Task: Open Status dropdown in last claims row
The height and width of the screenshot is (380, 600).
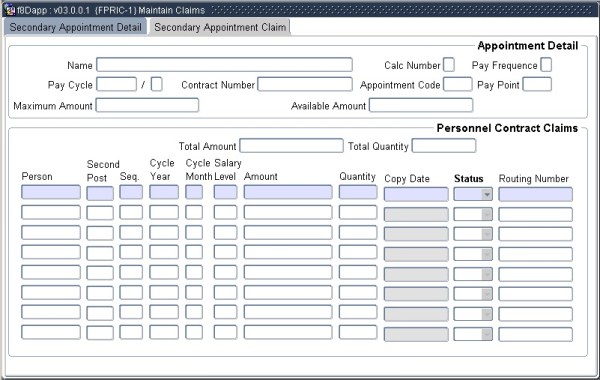Action: pos(486,334)
